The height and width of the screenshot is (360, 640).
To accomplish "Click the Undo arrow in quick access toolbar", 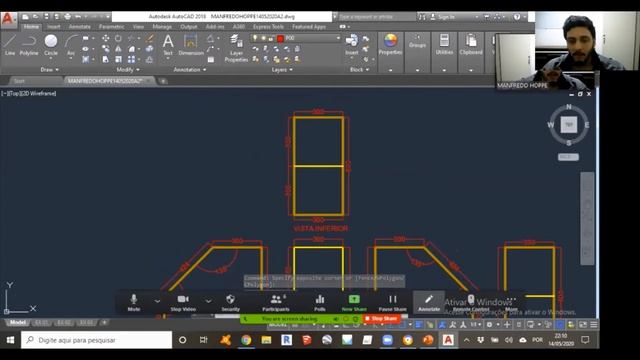I will pyautogui.click(x=78, y=17).
